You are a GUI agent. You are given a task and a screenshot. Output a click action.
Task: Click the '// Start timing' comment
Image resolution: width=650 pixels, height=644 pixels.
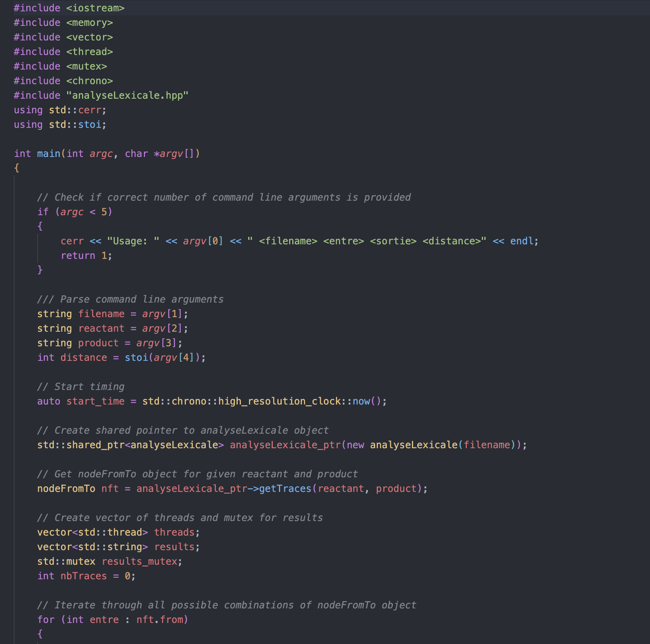coord(81,387)
